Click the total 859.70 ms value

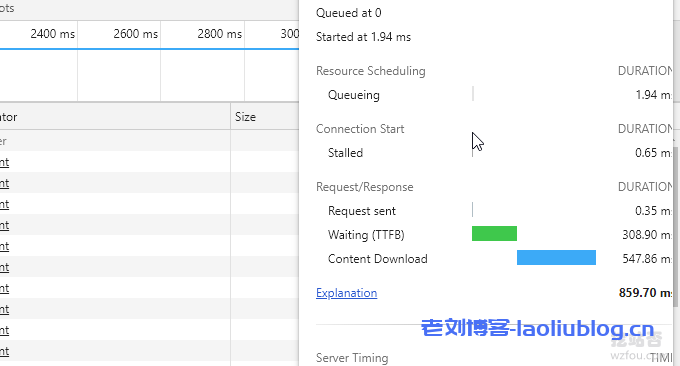(645, 293)
